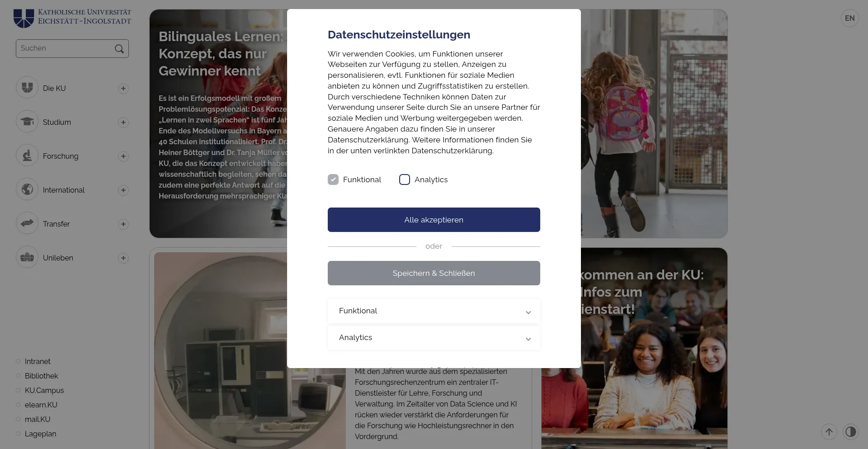Image resolution: width=868 pixels, height=449 pixels.
Task: Open the Bibliothek link
Action: click(42, 376)
